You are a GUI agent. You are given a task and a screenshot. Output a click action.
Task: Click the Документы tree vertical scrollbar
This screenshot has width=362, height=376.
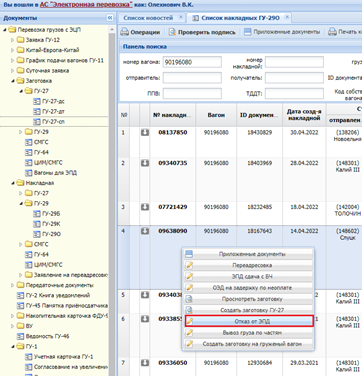point(112,200)
